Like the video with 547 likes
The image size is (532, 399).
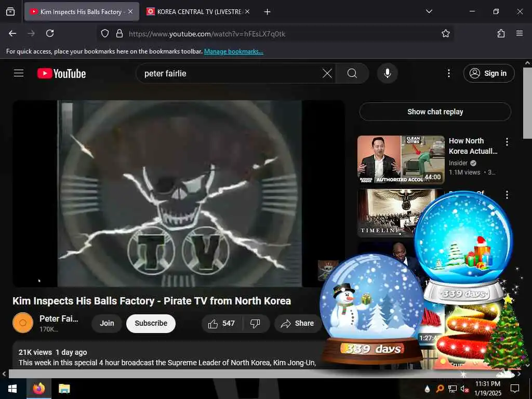click(222, 323)
